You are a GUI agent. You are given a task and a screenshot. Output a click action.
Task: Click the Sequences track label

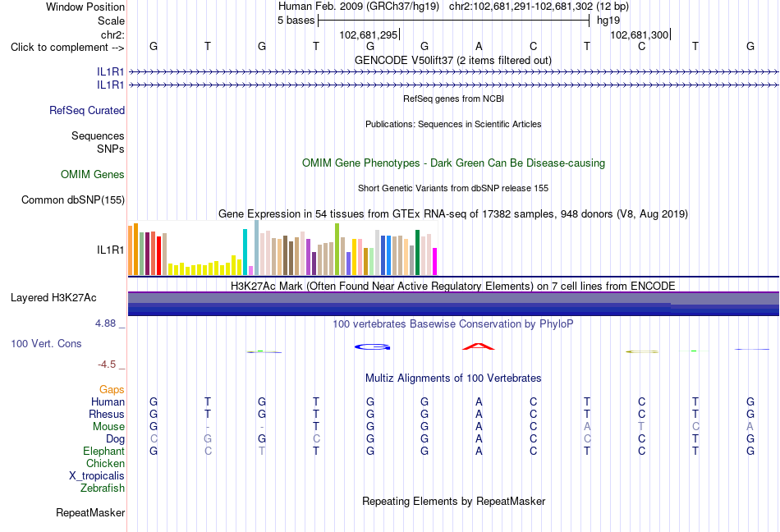[x=98, y=135]
